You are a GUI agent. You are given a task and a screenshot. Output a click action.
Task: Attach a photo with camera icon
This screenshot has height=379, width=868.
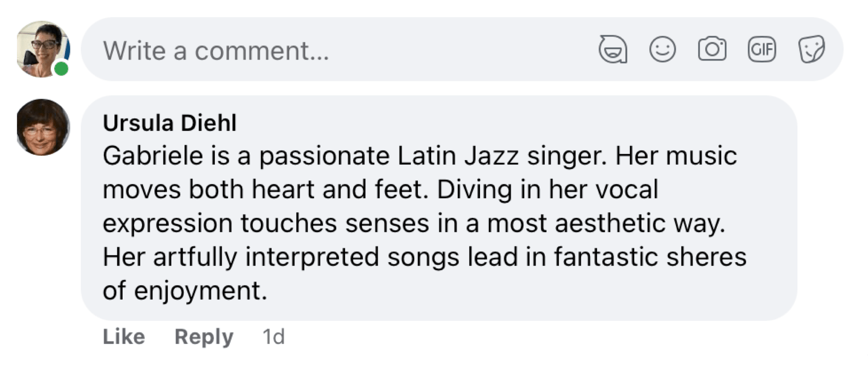pos(712,49)
